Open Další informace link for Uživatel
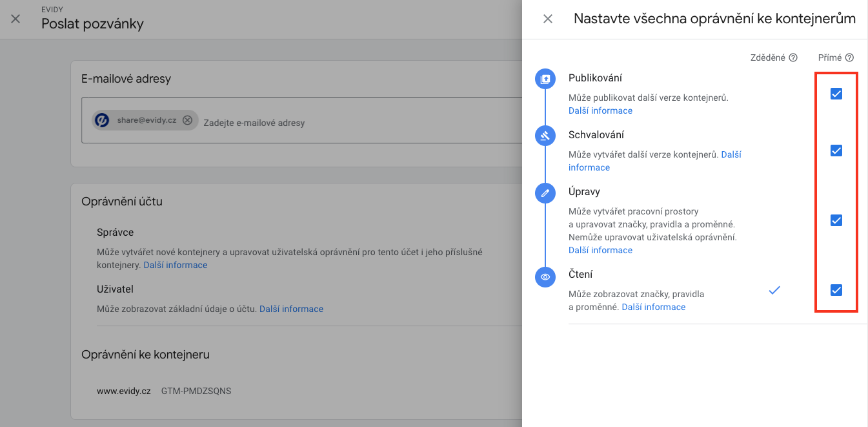868x427 pixels. (291, 309)
